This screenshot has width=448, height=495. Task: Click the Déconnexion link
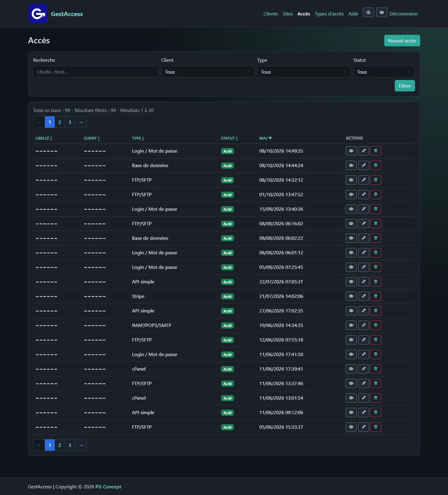(x=403, y=14)
